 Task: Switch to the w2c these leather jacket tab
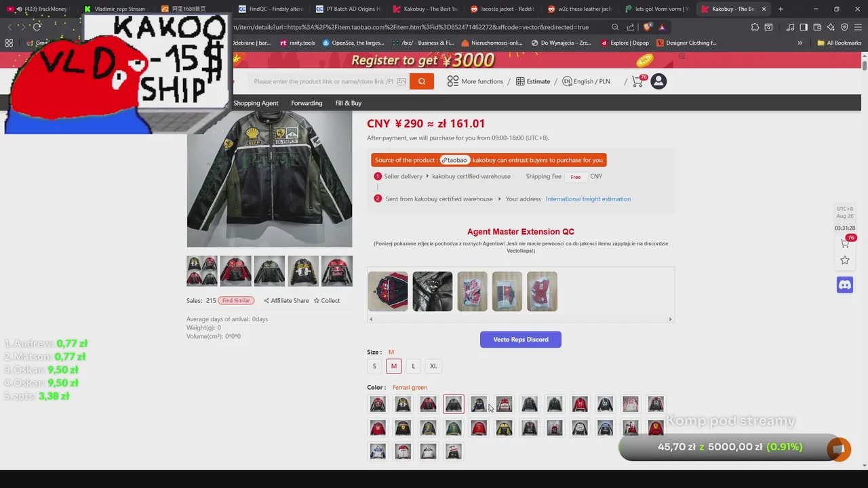[579, 9]
